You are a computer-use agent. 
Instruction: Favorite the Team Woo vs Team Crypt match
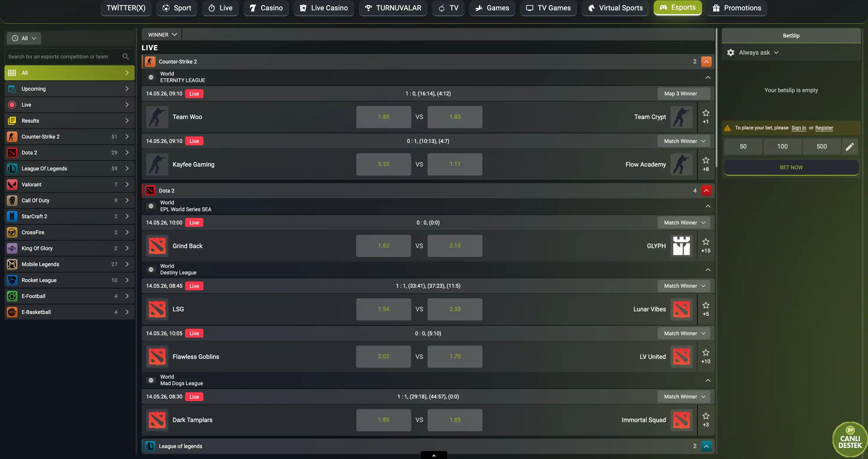click(706, 113)
